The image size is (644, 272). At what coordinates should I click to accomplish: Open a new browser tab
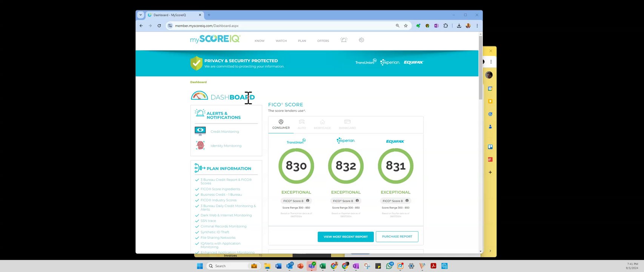click(x=209, y=15)
